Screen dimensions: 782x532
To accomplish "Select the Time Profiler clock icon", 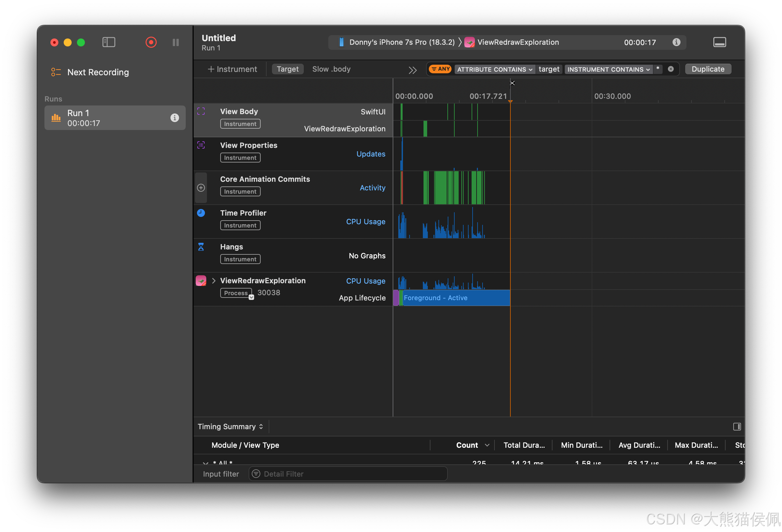I will click(x=201, y=213).
